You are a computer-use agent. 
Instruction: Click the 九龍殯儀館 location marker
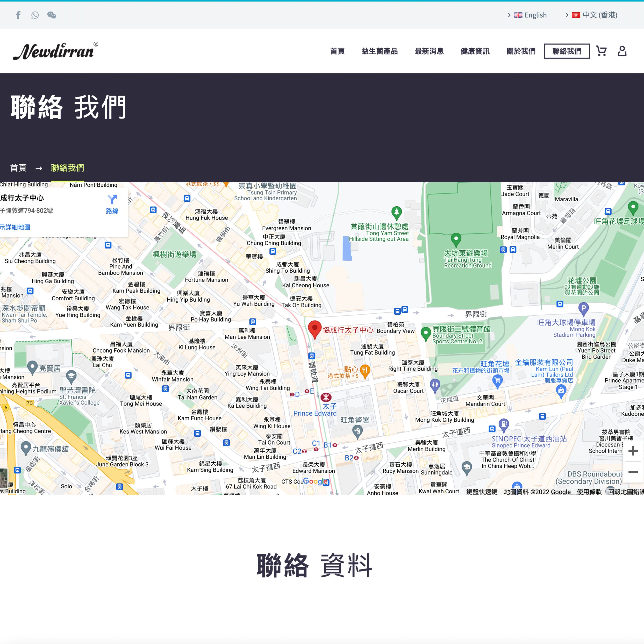pos(26,448)
